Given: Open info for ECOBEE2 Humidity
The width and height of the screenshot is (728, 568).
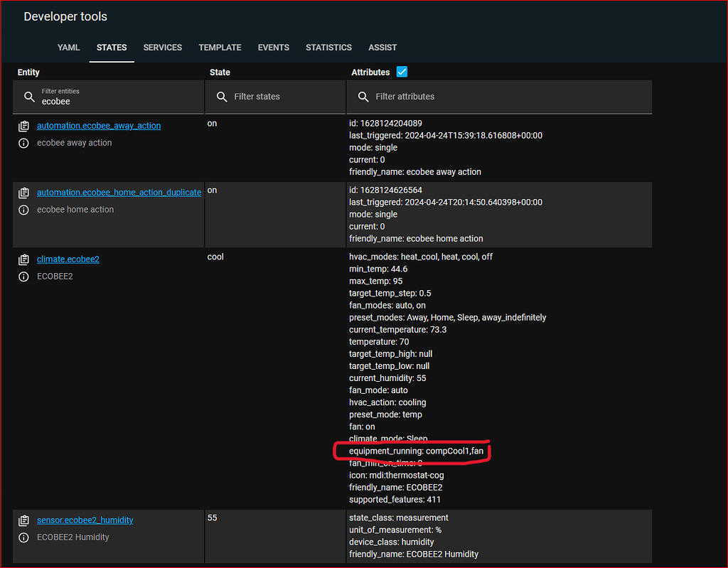Looking at the screenshot, I should [23, 538].
